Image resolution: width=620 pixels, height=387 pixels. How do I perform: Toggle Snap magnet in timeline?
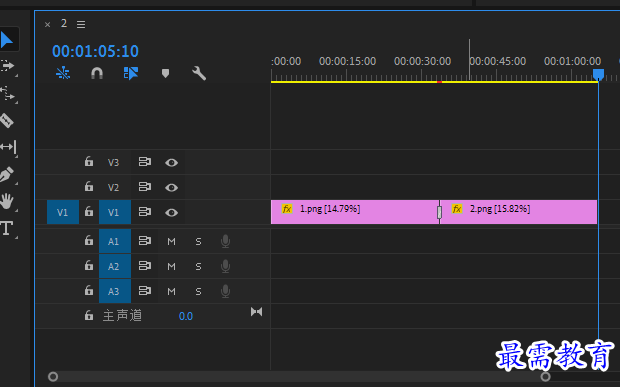(97, 73)
